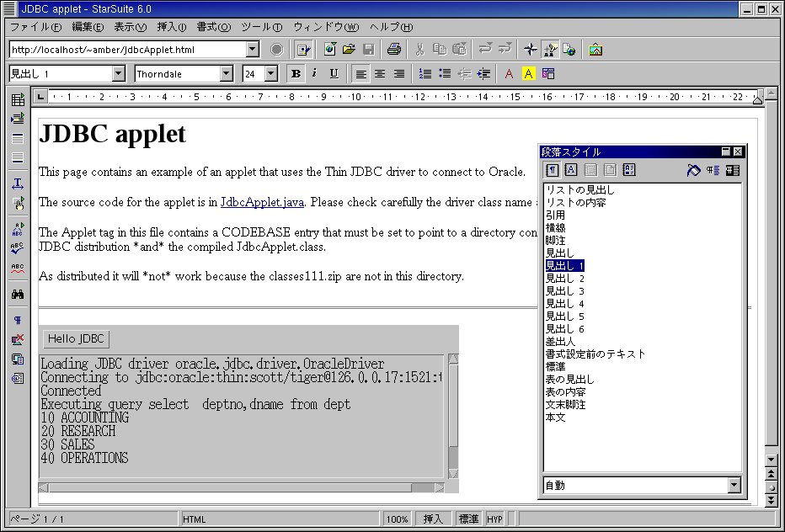Open the Gallery picture icon
Image resolution: width=785 pixels, height=532 pixels.
pos(595,49)
